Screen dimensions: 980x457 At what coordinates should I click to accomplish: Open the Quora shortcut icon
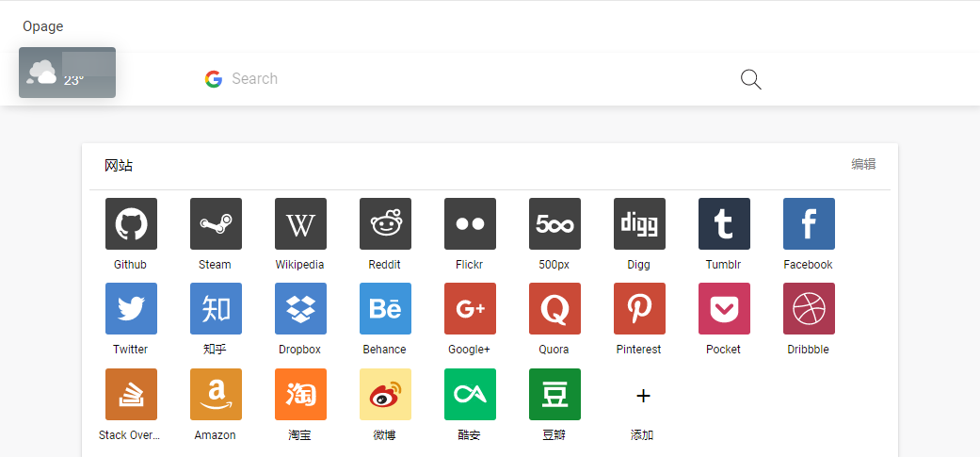(554, 309)
